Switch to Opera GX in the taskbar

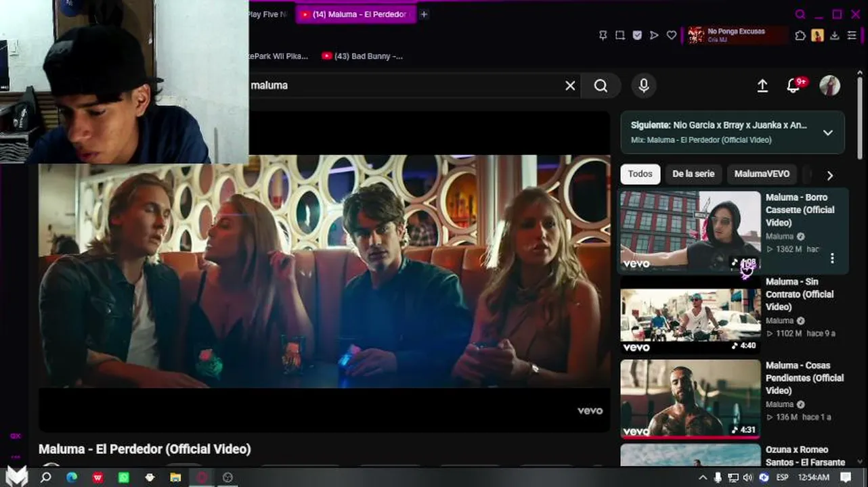(x=202, y=477)
